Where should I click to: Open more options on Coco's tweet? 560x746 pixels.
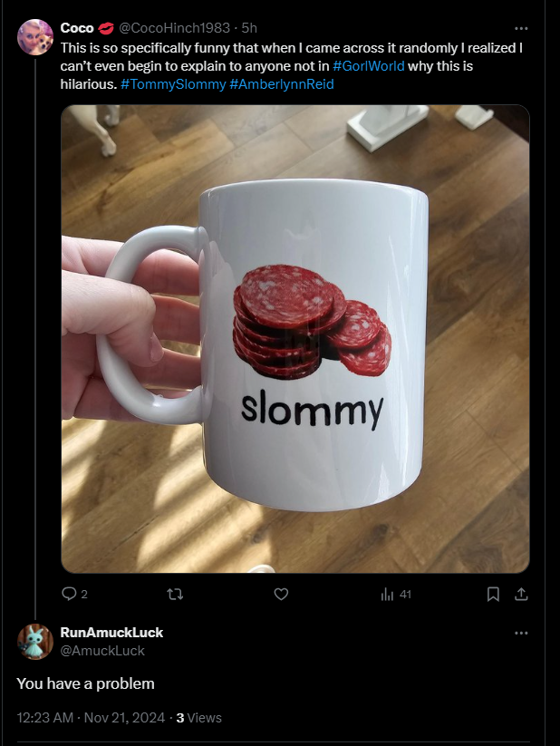(x=521, y=28)
